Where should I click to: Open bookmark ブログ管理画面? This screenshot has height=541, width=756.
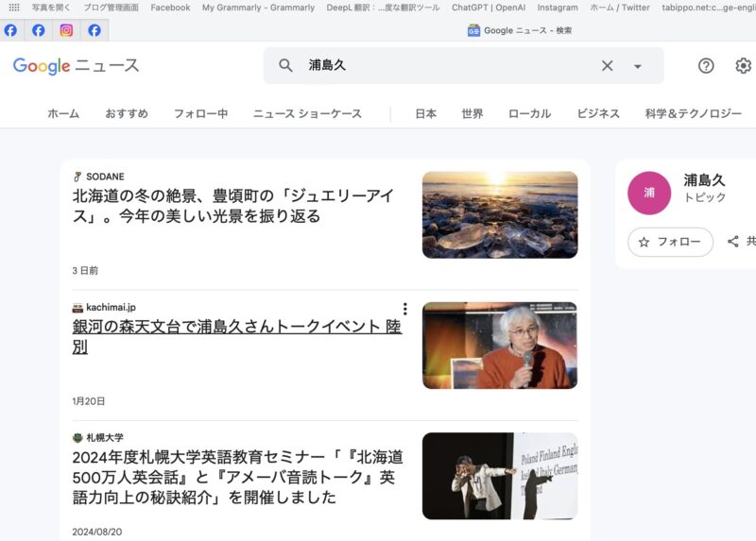(111, 8)
